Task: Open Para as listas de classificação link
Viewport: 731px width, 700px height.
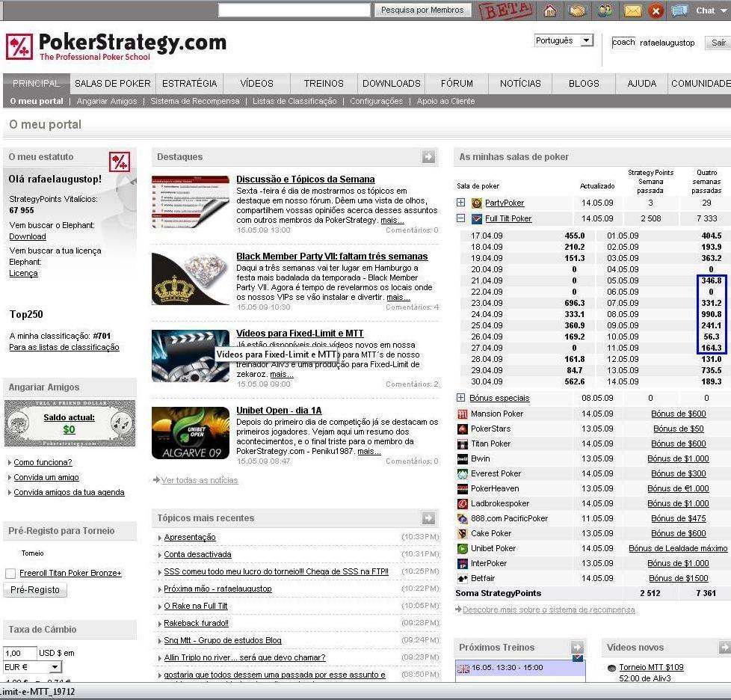Action: tap(64, 347)
